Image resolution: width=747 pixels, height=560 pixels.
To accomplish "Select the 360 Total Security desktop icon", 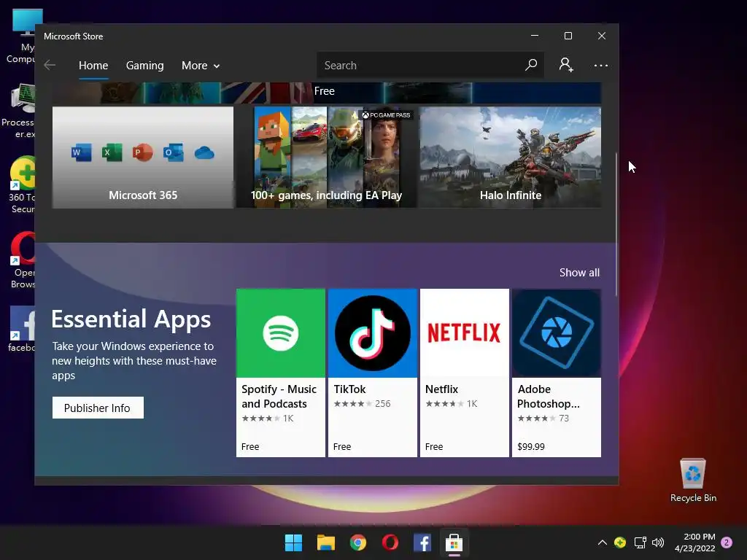I will pos(21,184).
